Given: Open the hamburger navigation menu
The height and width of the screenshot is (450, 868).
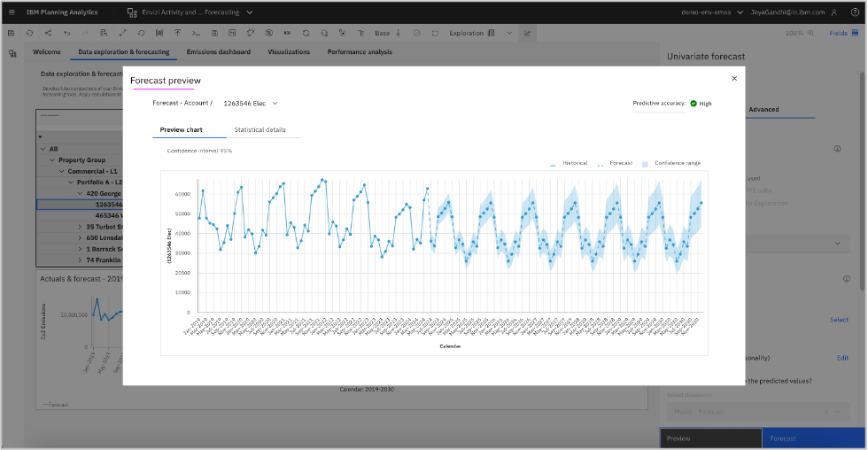Looking at the screenshot, I should coord(12,12).
